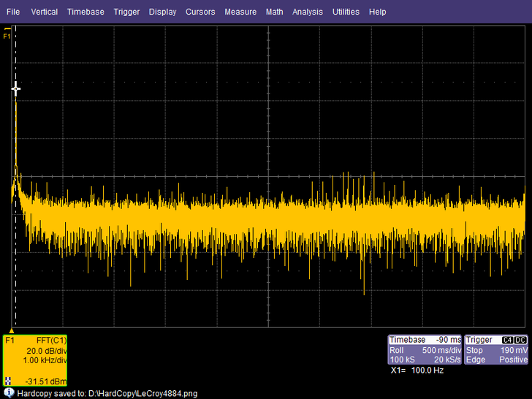Viewport: 532px width, 399px height.
Task: Open the Vertical menu
Action: (44, 12)
